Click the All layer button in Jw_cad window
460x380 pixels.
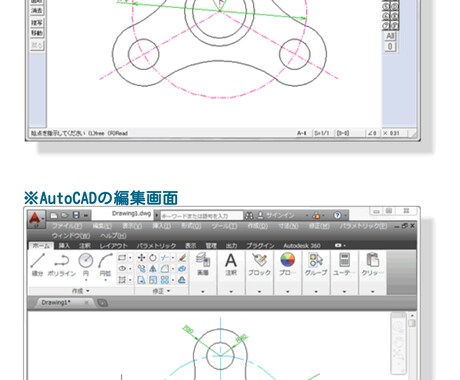tap(390, 36)
